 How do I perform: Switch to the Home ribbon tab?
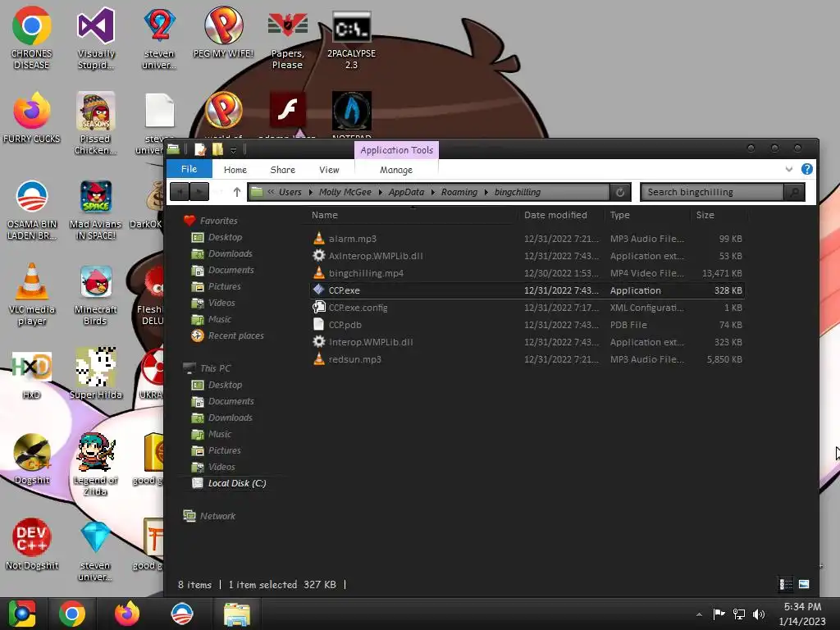coord(235,170)
